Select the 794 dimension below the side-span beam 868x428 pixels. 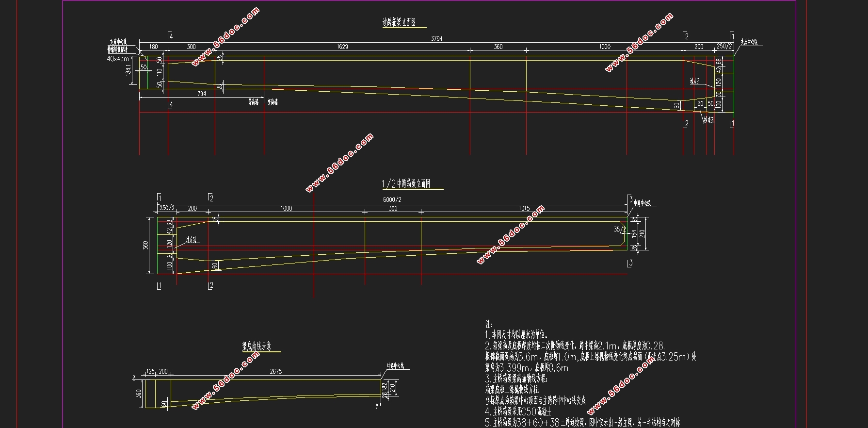[x=202, y=94]
